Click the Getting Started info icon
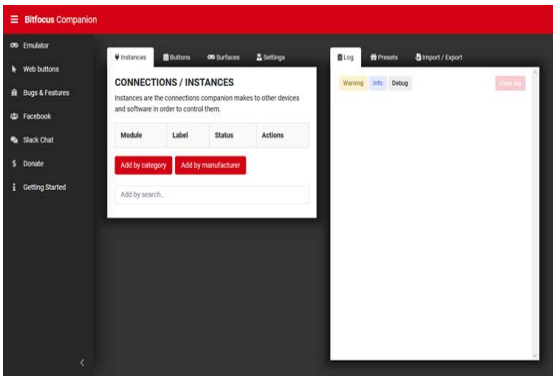 pyautogui.click(x=14, y=187)
